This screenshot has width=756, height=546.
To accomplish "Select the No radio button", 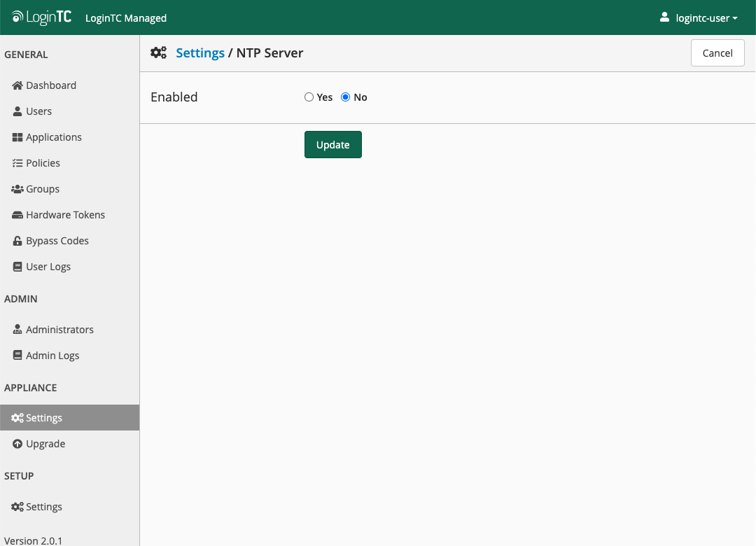I will pyautogui.click(x=345, y=97).
